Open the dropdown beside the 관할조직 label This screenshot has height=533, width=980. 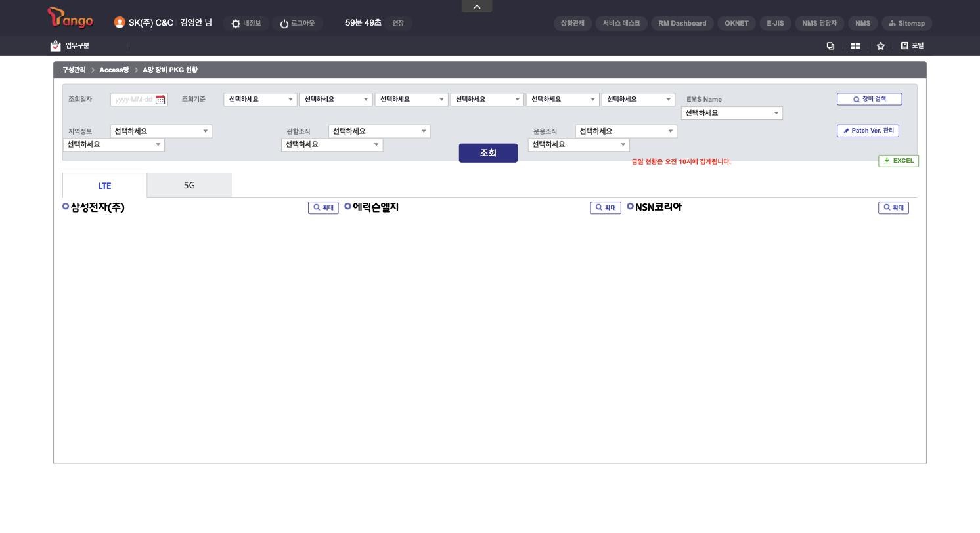(380, 131)
